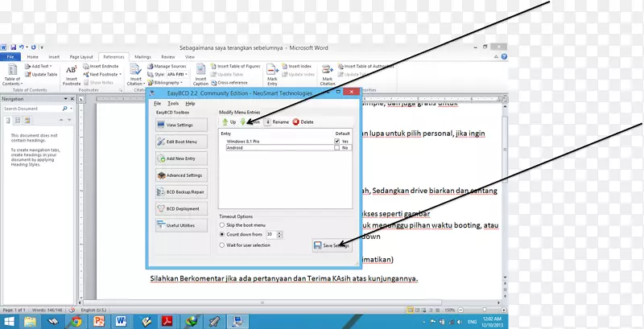The image size is (644, 329).
Task: Open the Tools menu in EasyBCD
Action: click(173, 104)
